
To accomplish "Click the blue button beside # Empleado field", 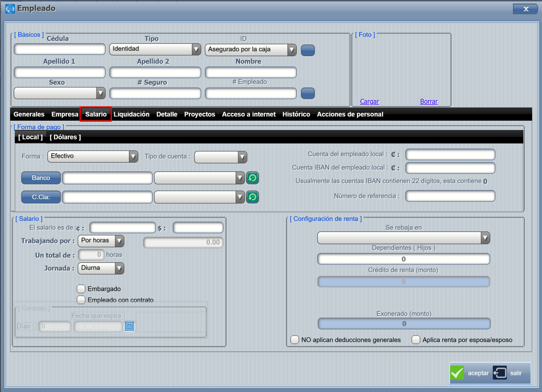I will (x=308, y=93).
